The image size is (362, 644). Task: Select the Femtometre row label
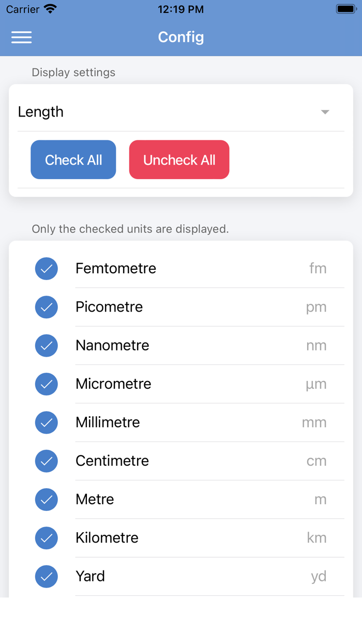coord(116,268)
